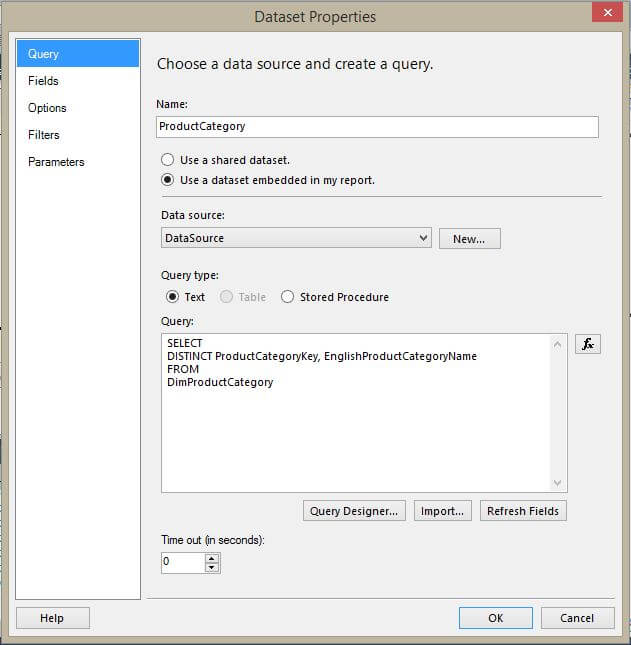Open the Query Designer
Screen dimensions: 631x645
tap(354, 511)
